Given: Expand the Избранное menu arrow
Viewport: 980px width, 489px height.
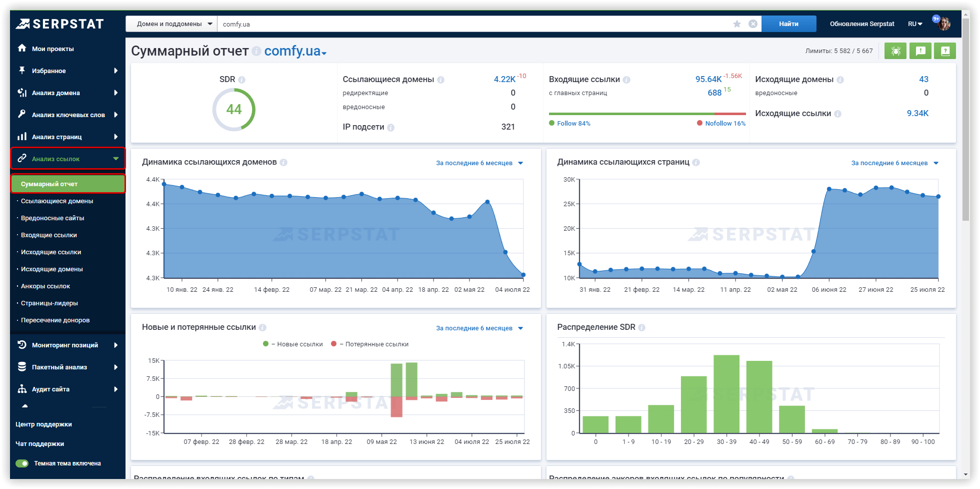Looking at the screenshot, I should (116, 71).
